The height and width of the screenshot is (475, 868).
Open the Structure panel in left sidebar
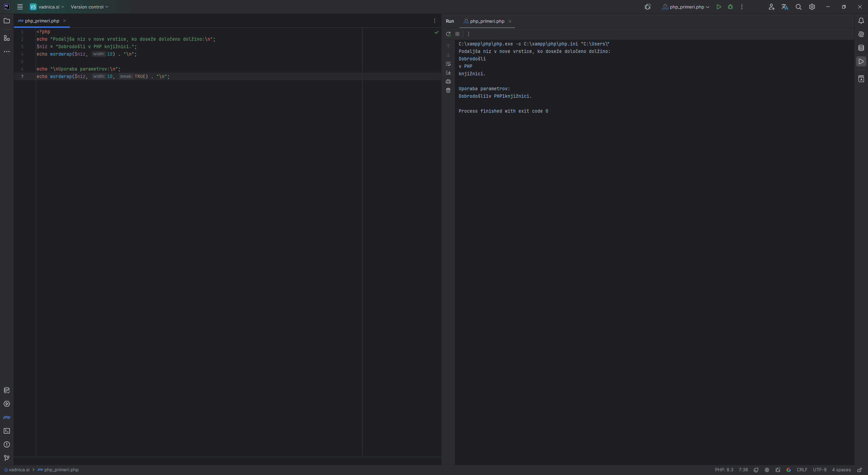[x=7, y=38]
